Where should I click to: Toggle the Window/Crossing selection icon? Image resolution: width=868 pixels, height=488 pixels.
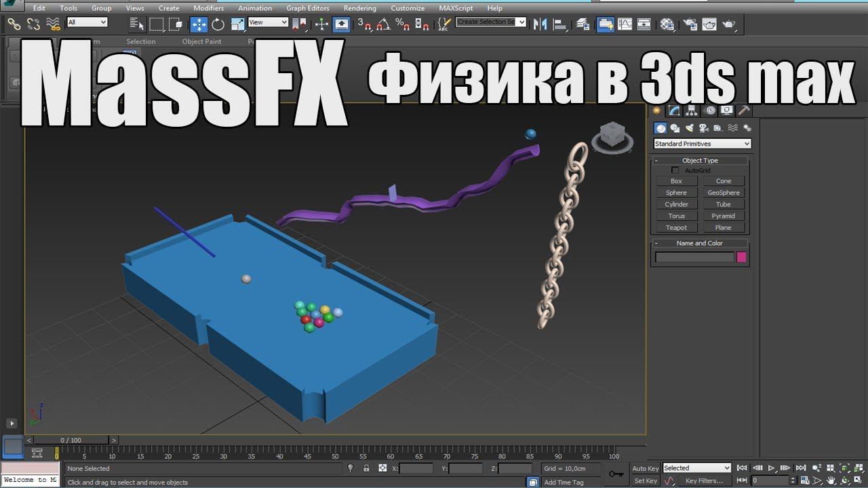[x=176, y=24]
